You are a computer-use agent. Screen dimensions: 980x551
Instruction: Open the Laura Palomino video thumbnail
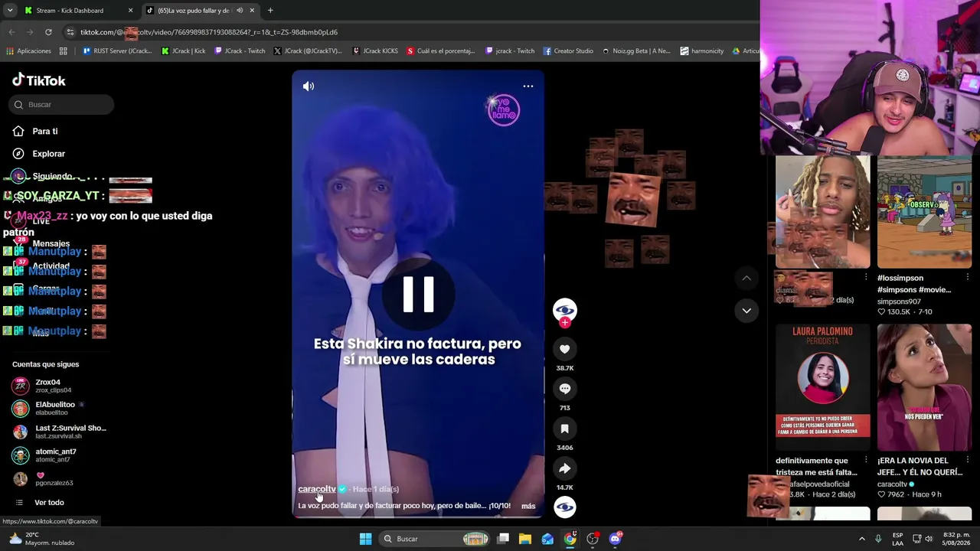coord(823,387)
